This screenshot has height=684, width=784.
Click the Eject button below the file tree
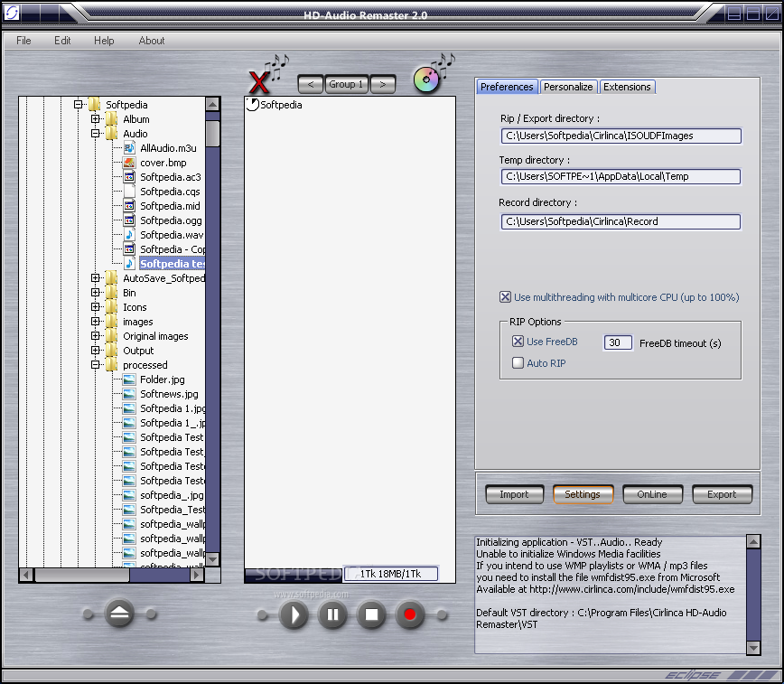click(119, 614)
